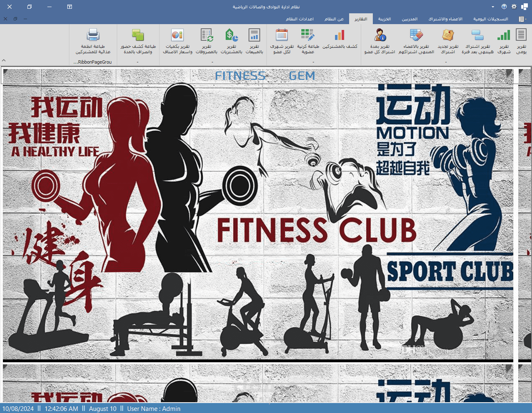
Task: Open the subscription renewal report (تقرير تجديد اشتراك)
Action: click(x=448, y=41)
